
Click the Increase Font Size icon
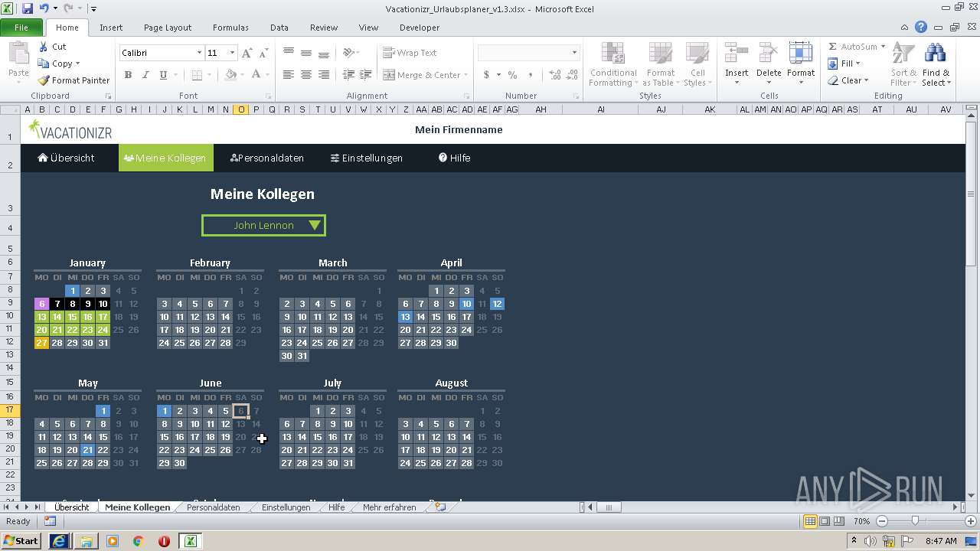247,53
